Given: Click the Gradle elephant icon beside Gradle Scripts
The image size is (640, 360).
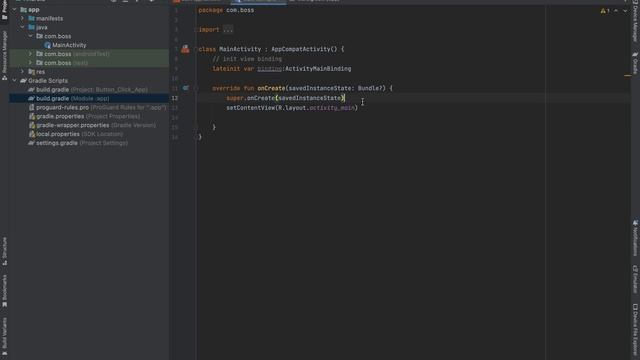Looking at the screenshot, I should coord(23,81).
